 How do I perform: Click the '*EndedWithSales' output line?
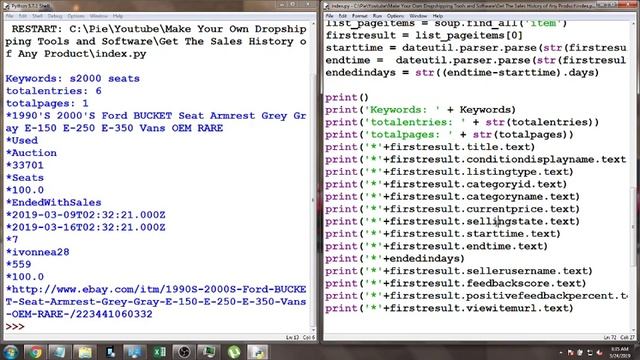coord(53,202)
